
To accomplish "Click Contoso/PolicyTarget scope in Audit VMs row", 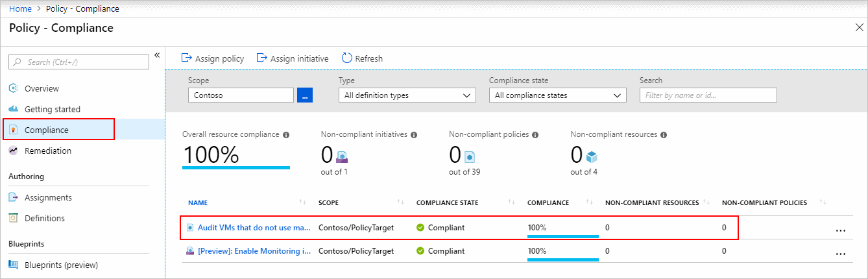I will [x=356, y=228].
